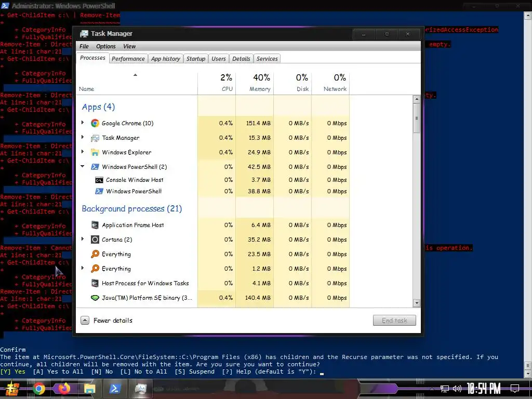Collapse view using Fewer details arrow

tap(85, 320)
